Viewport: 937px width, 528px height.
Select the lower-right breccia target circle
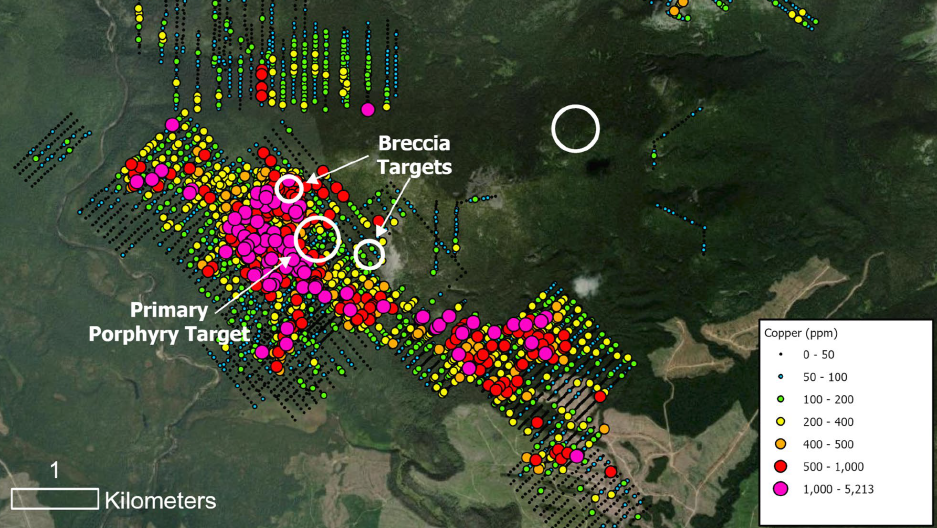[370, 254]
